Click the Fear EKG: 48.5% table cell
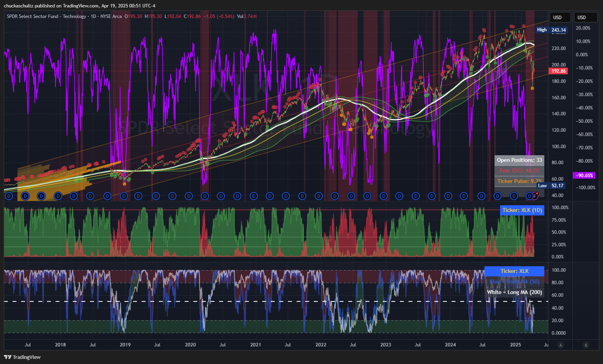 point(519,170)
